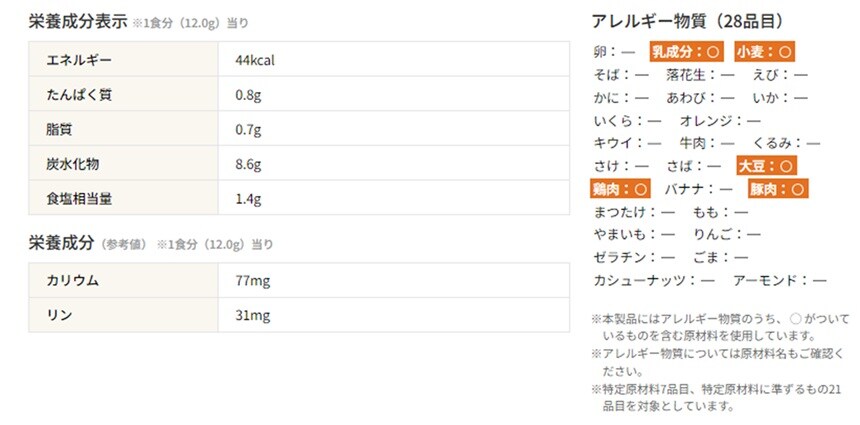This screenshot has width=860, height=425.
Task: Click the 食塩相当量 value 1.4g
Action: [248, 198]
